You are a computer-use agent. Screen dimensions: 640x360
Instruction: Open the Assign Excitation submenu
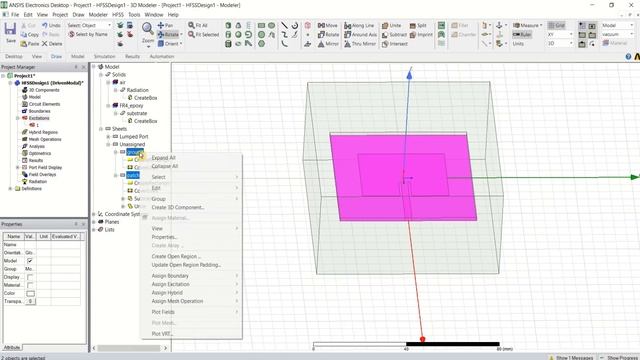[x=191, y=284]
